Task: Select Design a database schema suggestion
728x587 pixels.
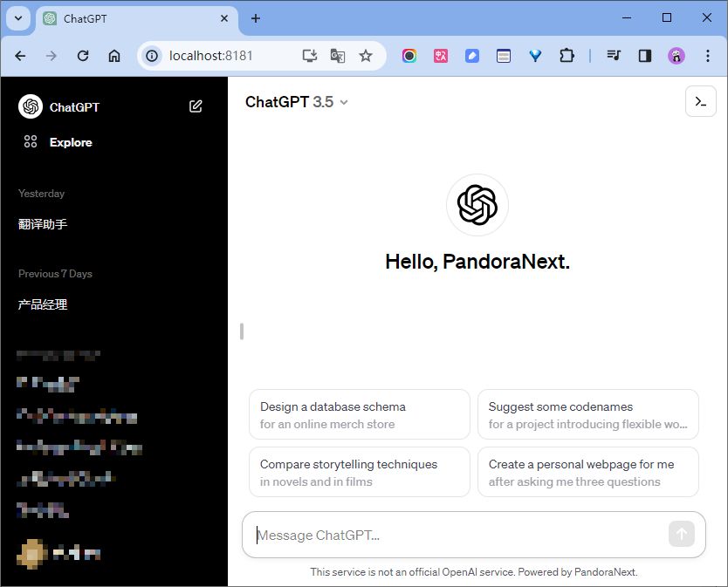Action: click(x=360, y=414)
